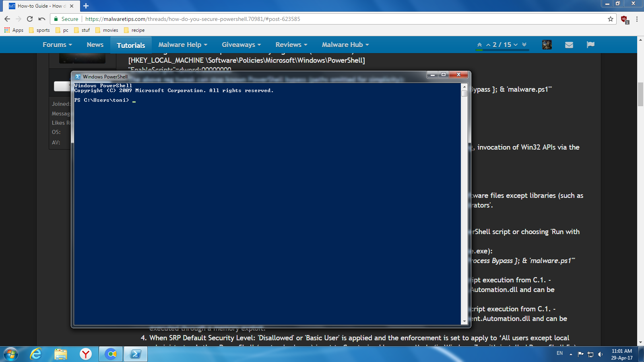Go to previous post with up chevron
The width and height of the screenshot is (644, 362).
pyautogui.click(x=488, y=45)
